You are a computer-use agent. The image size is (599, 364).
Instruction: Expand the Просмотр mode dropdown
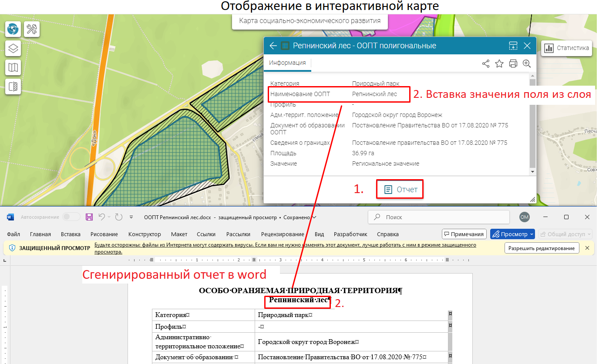[x=531, y=234]
